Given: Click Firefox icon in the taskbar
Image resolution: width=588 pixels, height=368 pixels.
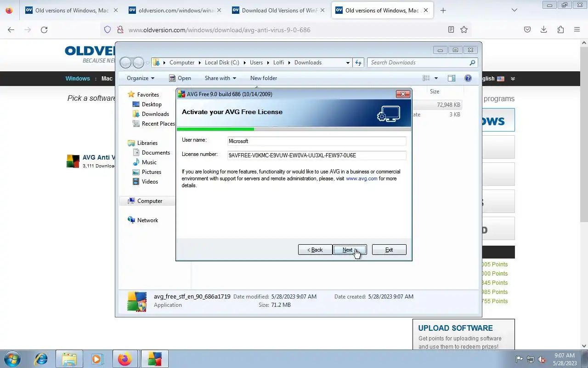Looking at the screenshot, I should [x=124, y=359].
